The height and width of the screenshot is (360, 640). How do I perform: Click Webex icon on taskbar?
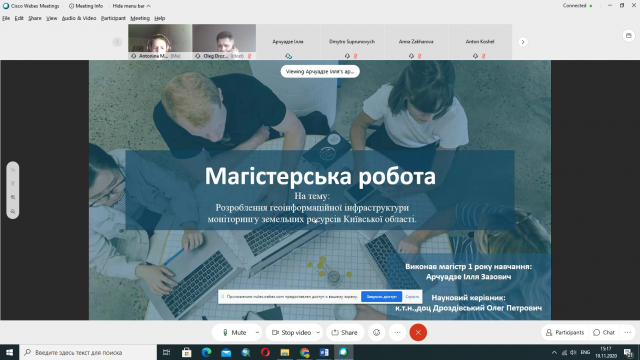pyautogui.click(x=344, y=352)
